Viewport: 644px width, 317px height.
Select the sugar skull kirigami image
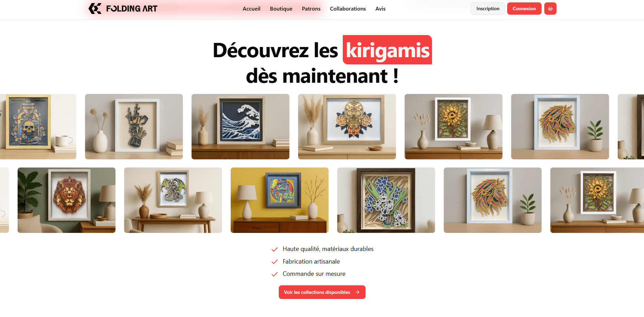click(347, 127)
